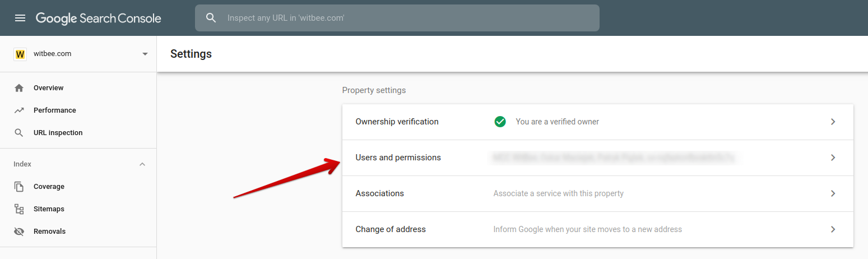
Task: Click the Settings page heading
Action: 191,54
